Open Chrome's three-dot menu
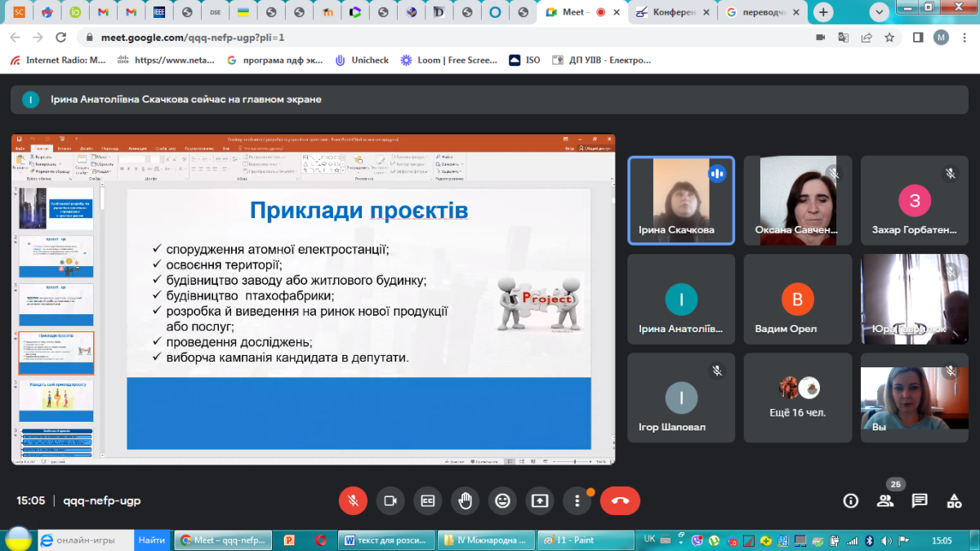This screenshot has height=551, width=980. 964,38
